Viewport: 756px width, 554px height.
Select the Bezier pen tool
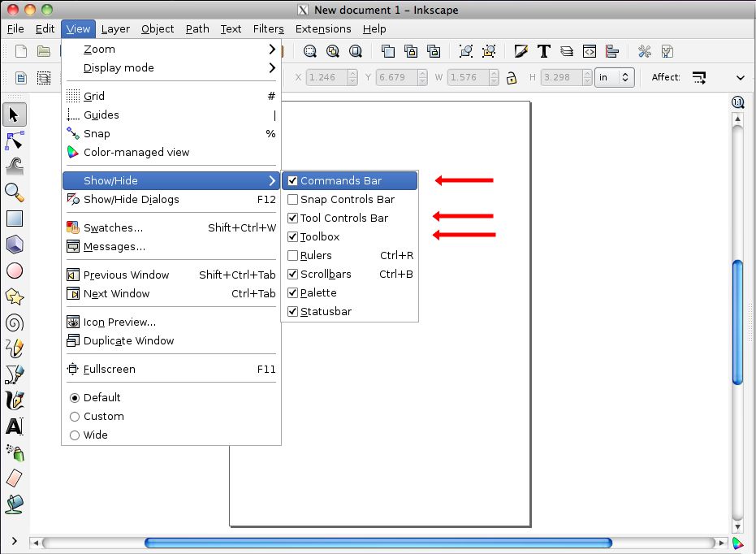click(14, 374)
